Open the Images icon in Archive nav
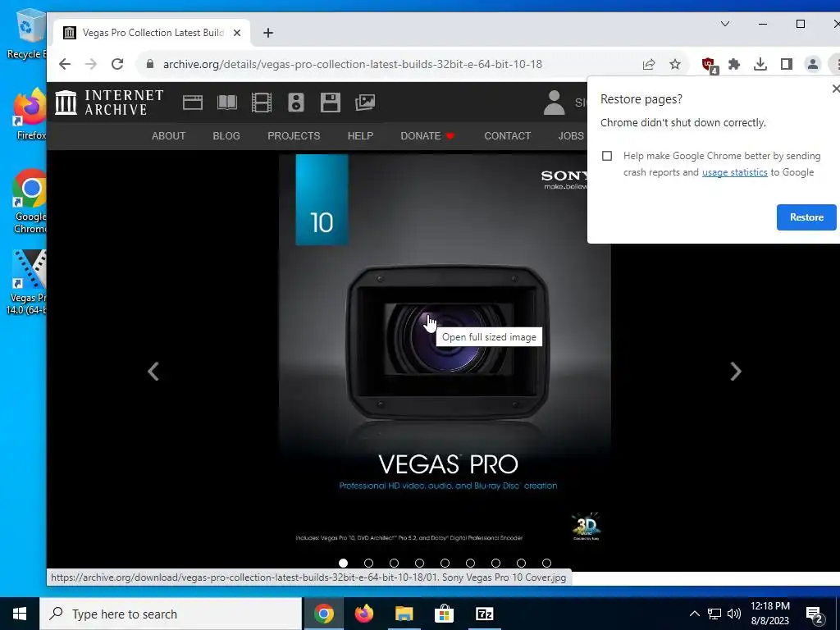The height and width of the screenshot is (630, 840). pyautogui.click(x=365, y=103)
